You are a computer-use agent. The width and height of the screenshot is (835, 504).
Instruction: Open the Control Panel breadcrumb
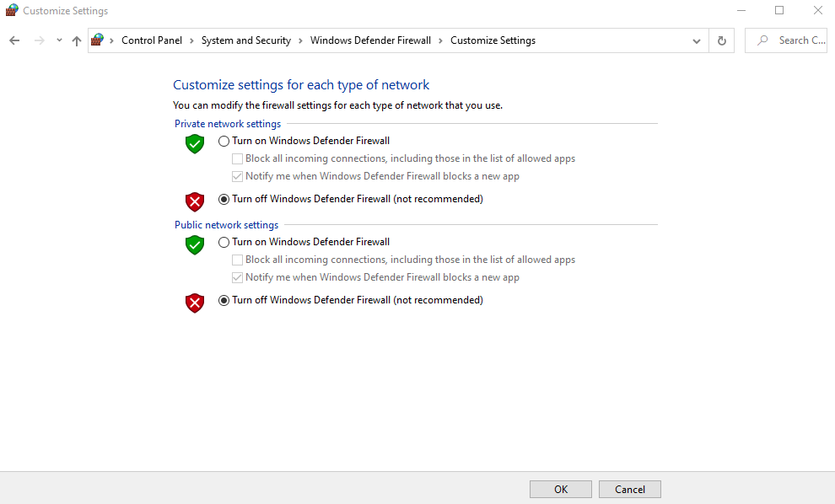coord(152,40)
